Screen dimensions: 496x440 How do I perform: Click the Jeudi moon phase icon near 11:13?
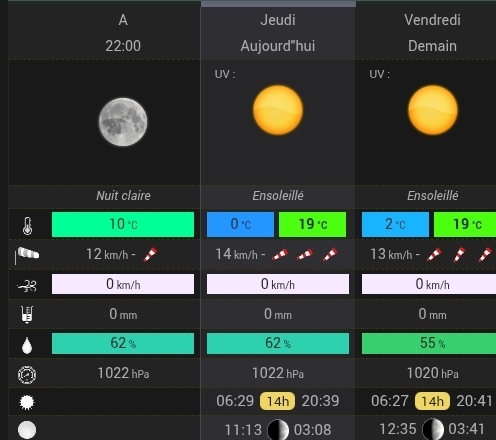click(278, 430)
